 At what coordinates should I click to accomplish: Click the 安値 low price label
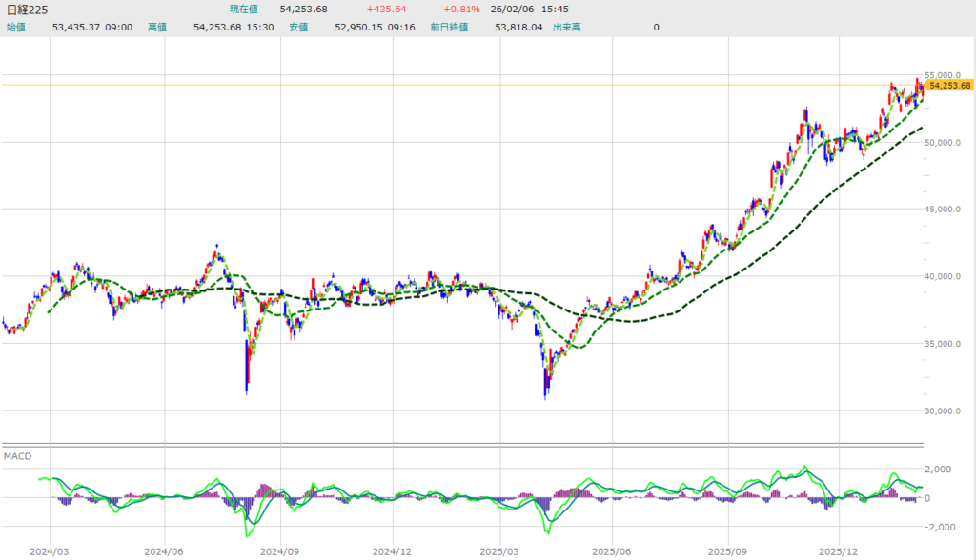point(298,28)
